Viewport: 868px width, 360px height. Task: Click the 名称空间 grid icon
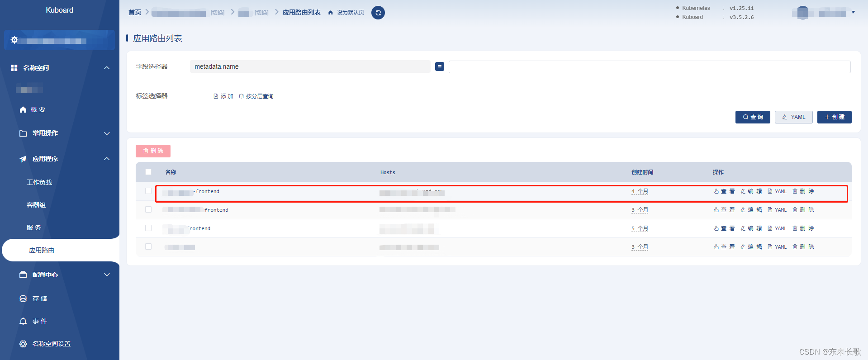pyautogui.click(x=14, y=68)
